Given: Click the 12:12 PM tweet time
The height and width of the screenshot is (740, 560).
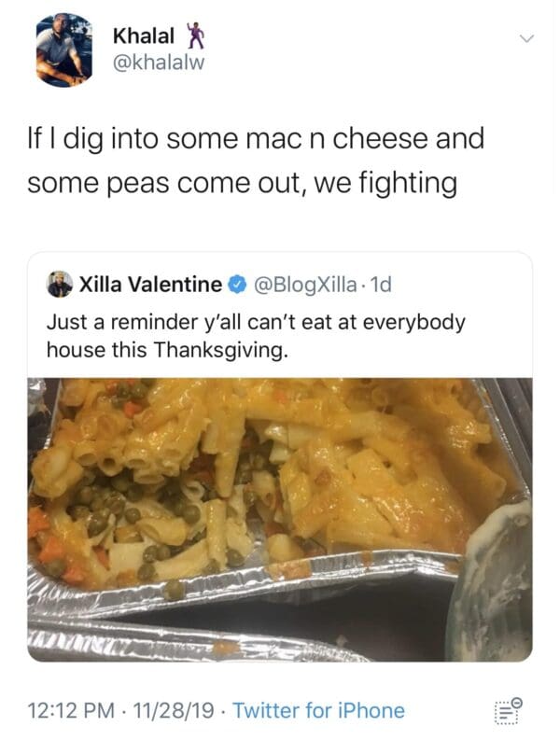Looking at the screenshot, I should click(x=71, y=710).
